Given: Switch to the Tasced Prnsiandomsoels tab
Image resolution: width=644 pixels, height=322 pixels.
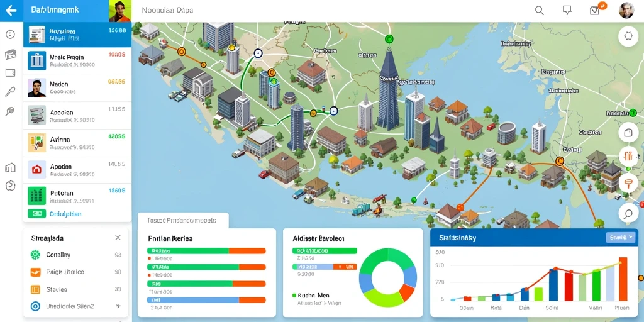Looking at the screenshot, I should click(181, 221).
